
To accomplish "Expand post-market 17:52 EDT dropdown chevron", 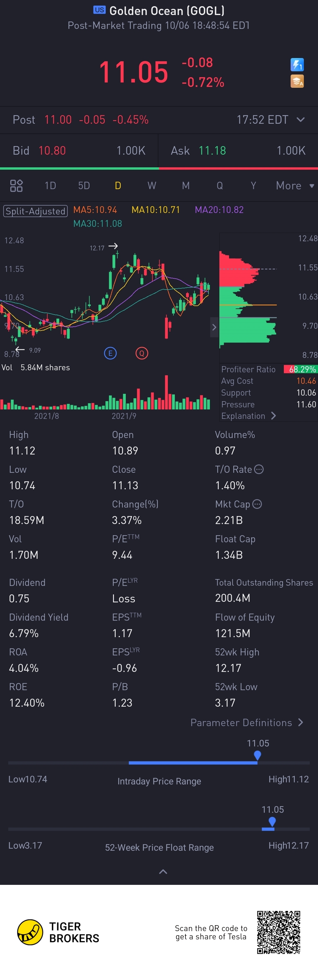I will [301, 120].
